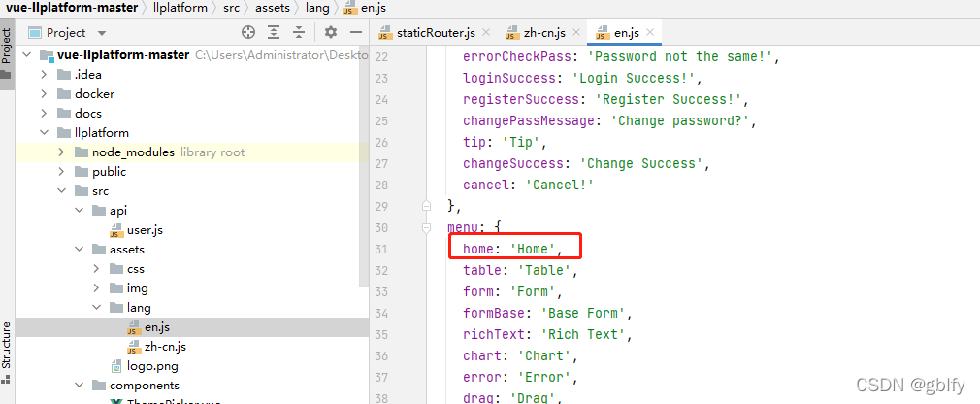Image resolution: width=980 pixels, height=404 pixels.
Task: Open the Project view dropdown
Action: pyautogui.click(x=102, y=33)
